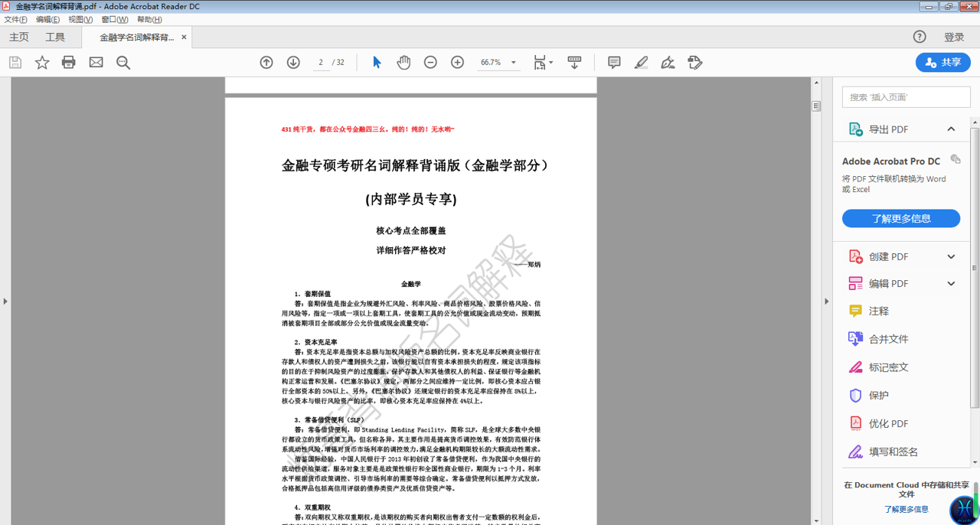Click the scrolling mode icon
Screen dimensions: 980x525
click(x=574, y=62)
